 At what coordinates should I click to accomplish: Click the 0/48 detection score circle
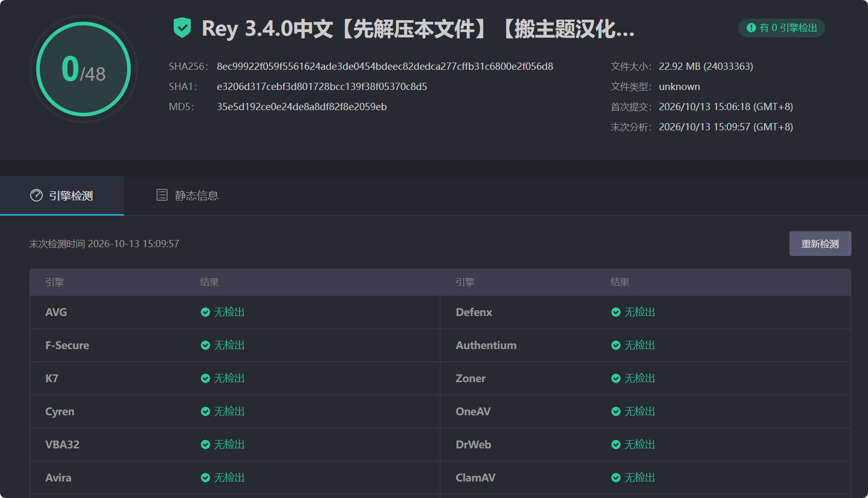point(84,69)
